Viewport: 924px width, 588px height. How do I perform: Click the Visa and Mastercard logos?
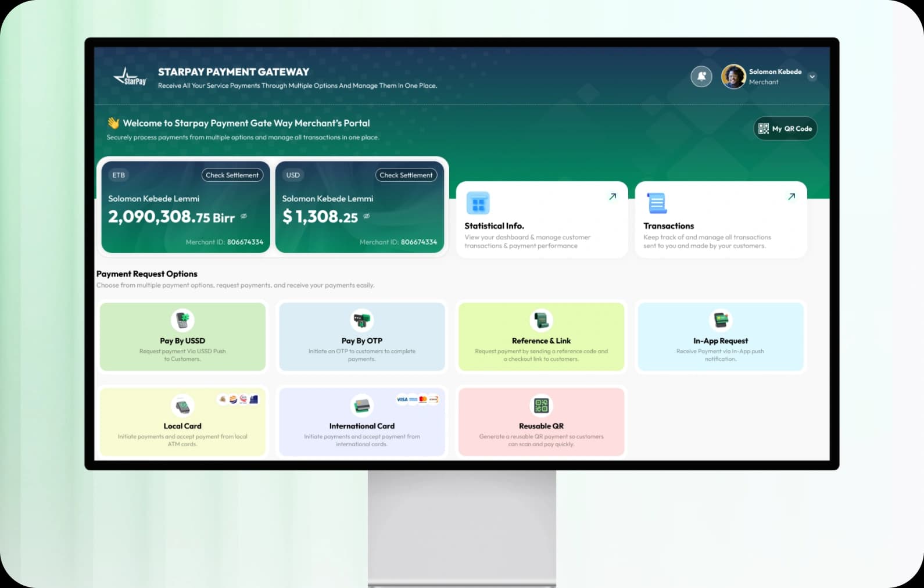417,399
